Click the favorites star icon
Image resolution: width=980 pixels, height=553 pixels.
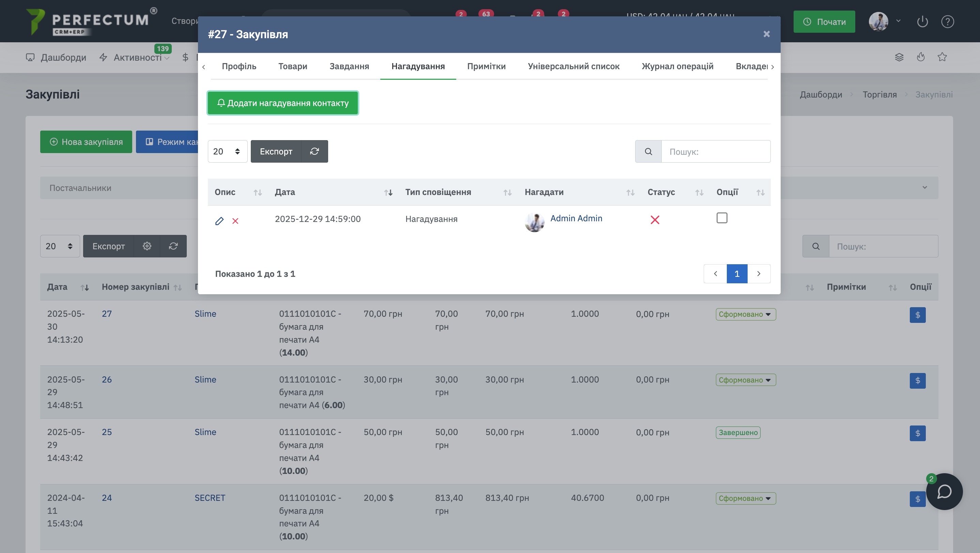pyautogui.click(x=942, y=57)
